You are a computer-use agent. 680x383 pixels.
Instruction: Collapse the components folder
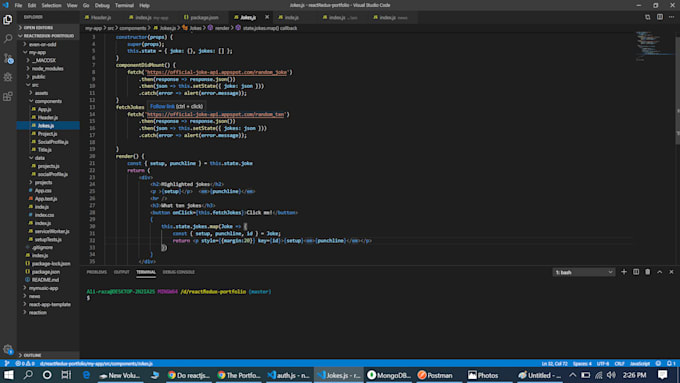48,101
